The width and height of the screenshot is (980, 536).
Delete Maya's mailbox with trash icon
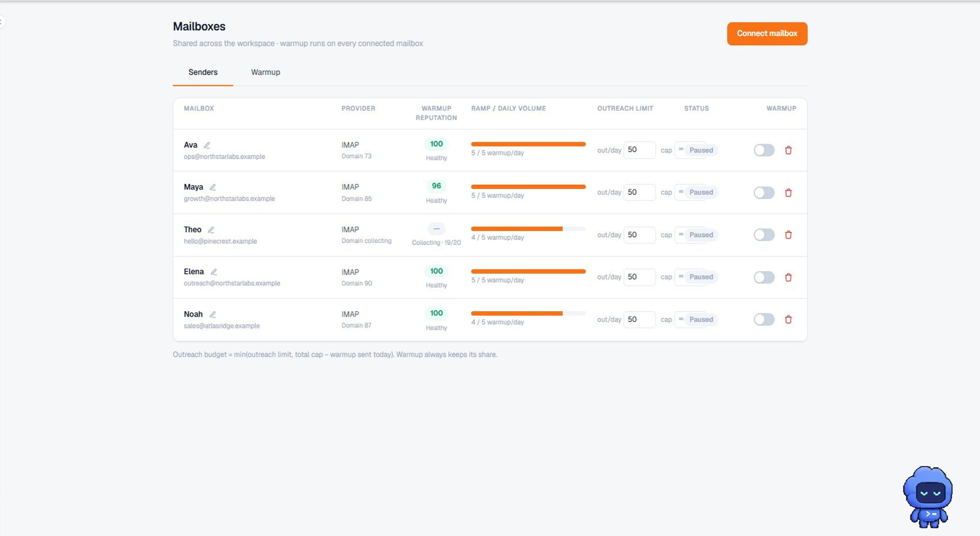[x=788, y=192]
